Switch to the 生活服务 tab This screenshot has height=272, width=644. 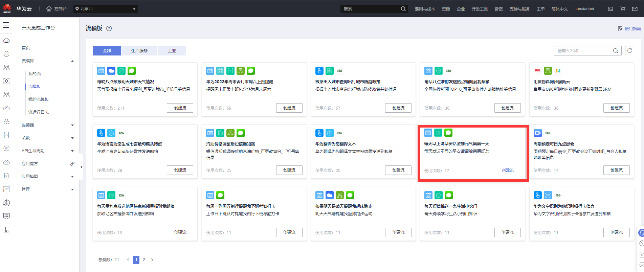click(x=139, y=51)
